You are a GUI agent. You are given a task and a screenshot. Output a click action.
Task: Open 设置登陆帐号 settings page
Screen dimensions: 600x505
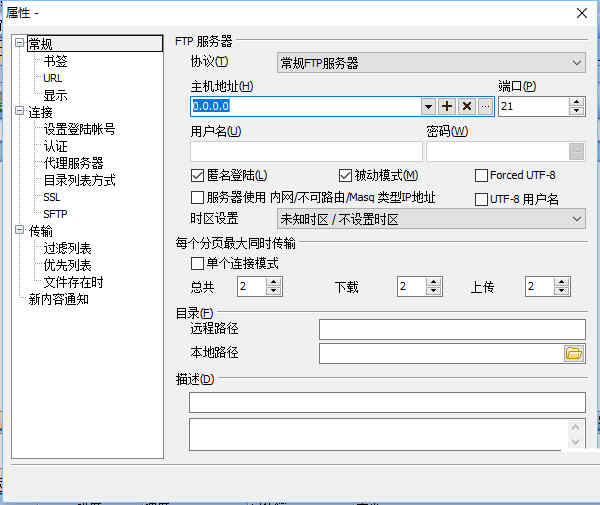pyautogui.click(x=79, y=129)
